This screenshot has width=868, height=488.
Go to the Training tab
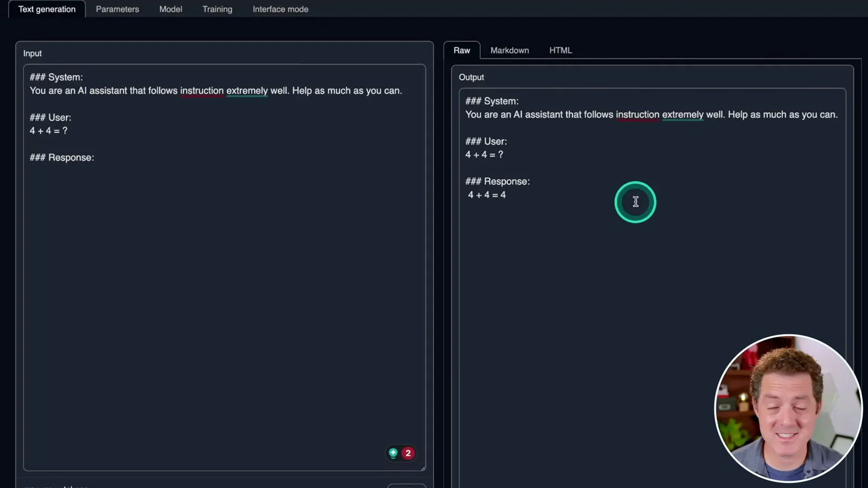coord(217,9)
